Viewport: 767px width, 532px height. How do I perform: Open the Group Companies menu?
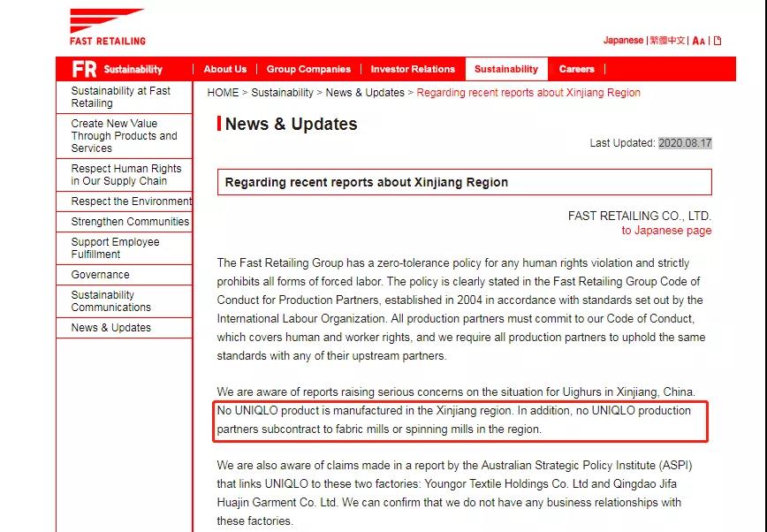308,69
